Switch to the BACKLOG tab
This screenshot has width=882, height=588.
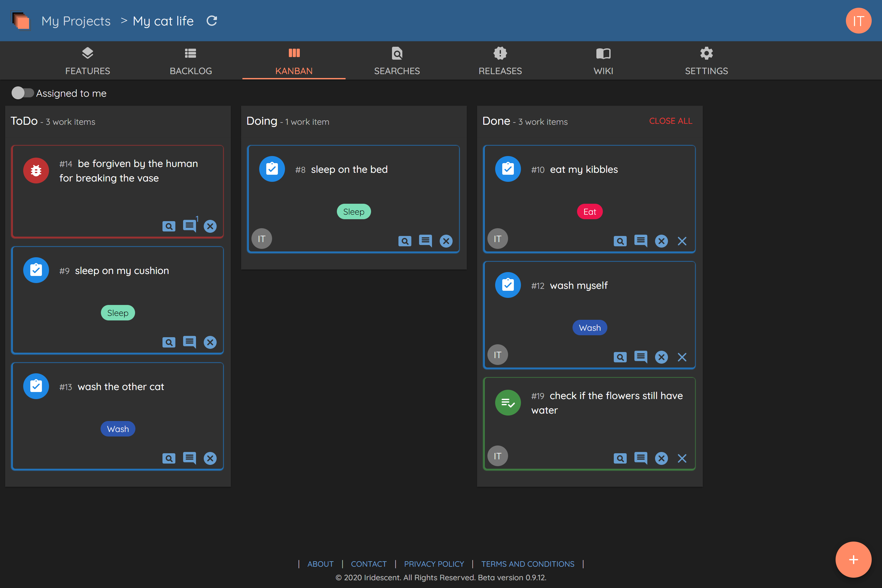click(x=191, y=61)
